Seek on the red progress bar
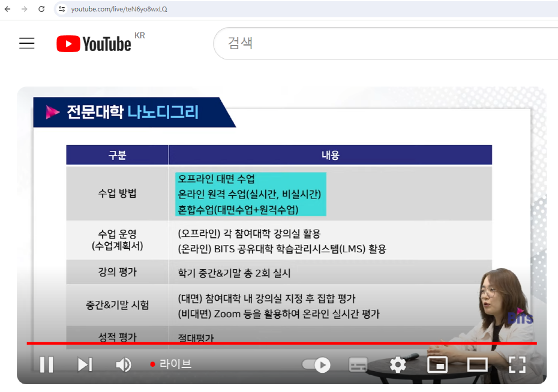 coord(281,343)
